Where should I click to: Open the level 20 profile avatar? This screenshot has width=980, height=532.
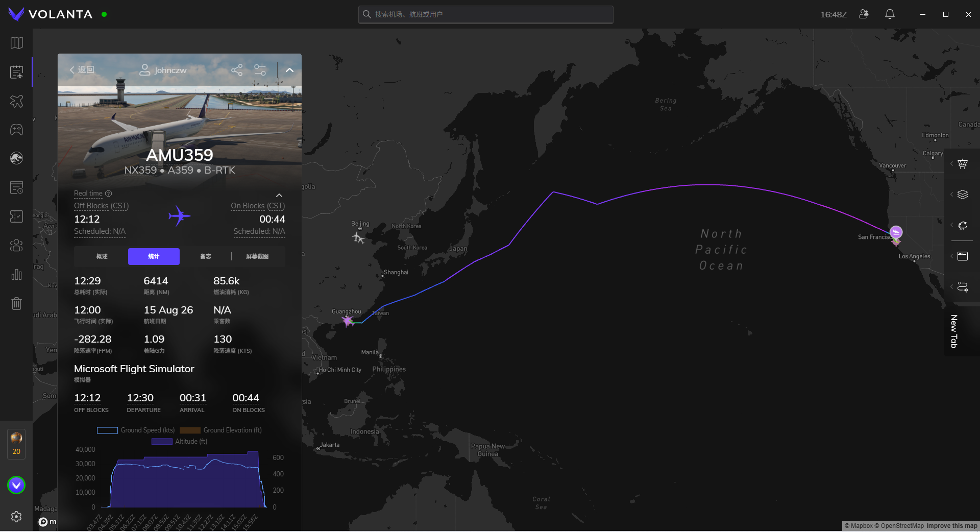point(16,444)
